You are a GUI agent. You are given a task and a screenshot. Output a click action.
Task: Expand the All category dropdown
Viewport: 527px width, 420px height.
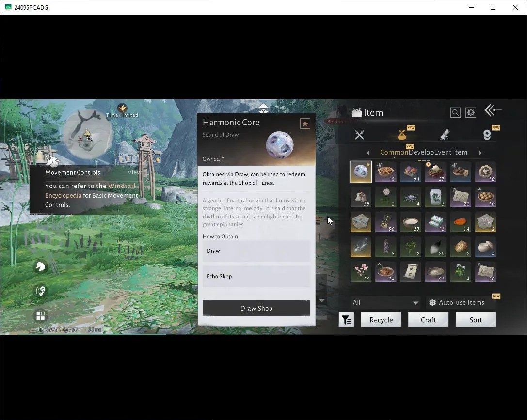385,302
